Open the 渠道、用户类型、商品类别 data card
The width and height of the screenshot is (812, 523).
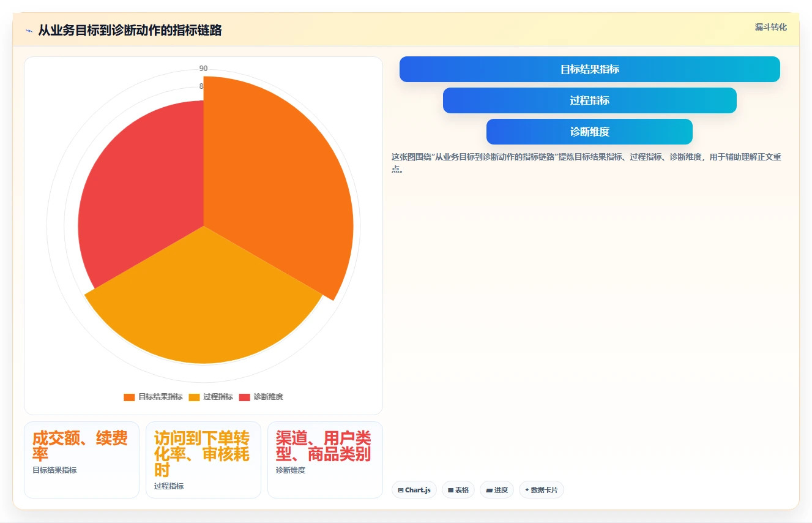(x=325, y=460)
